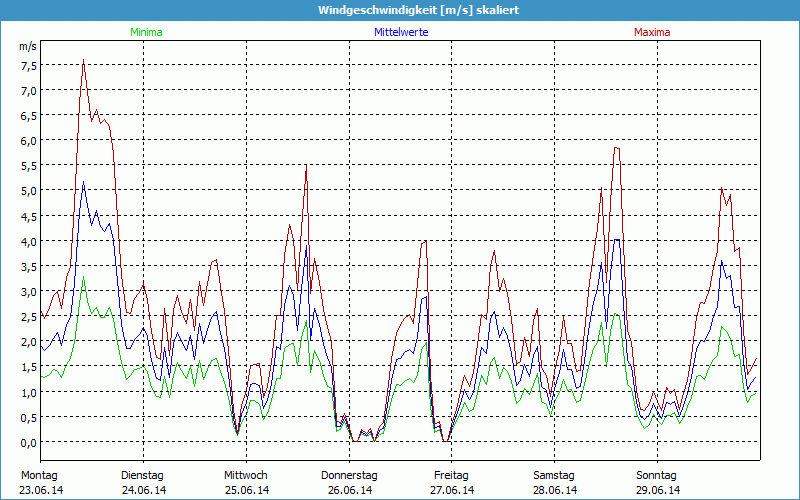Click the red Maxima peak on Wednesday
This screenshot has width=800, height=500.
click(306, 165)
